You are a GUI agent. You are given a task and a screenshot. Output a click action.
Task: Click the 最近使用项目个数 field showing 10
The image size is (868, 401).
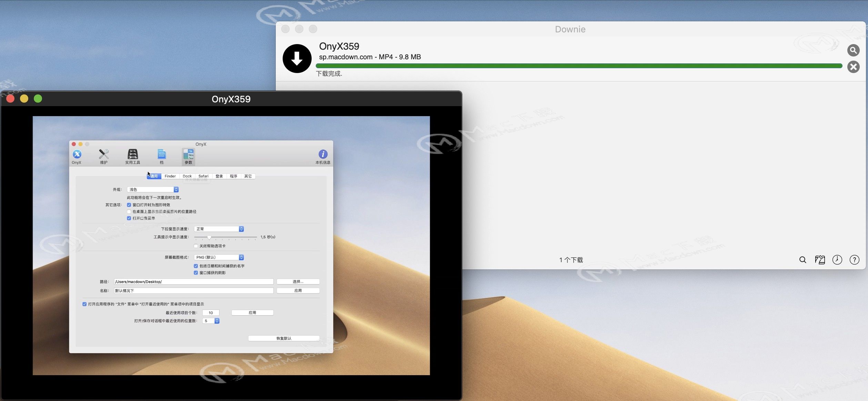click(x=211, y=312)
